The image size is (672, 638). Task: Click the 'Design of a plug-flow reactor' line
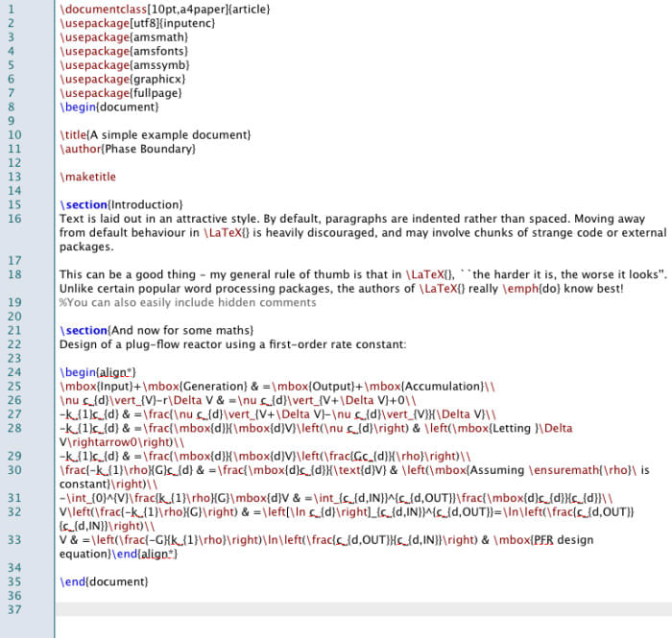(232, 344)
